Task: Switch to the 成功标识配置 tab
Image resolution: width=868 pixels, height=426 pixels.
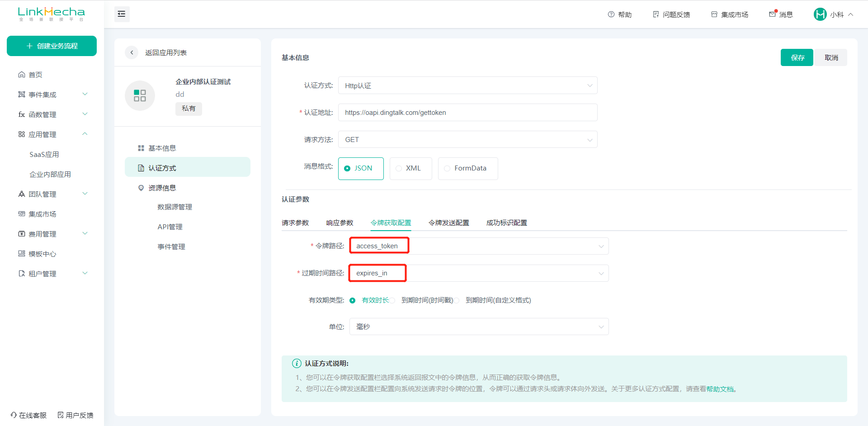Action: tap(507, 222)
